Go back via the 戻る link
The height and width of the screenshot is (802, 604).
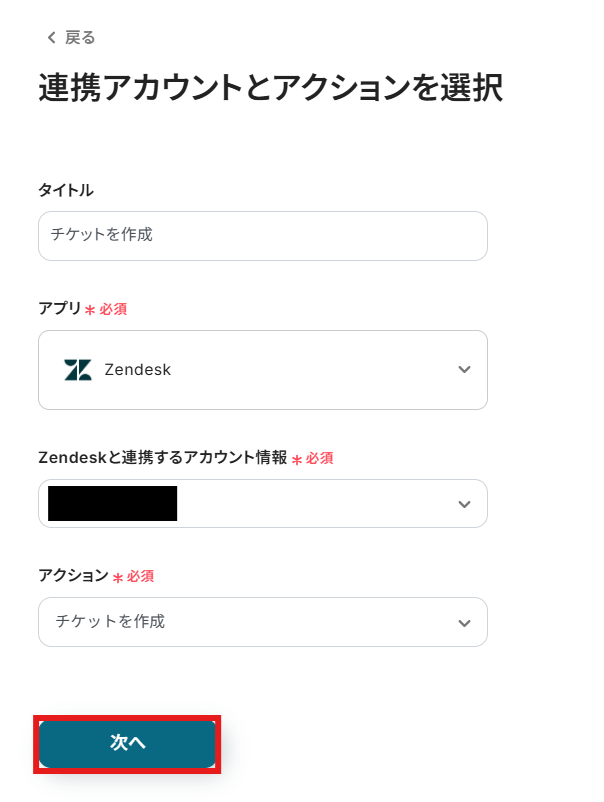pyautogui.click(x=80, y=38)
